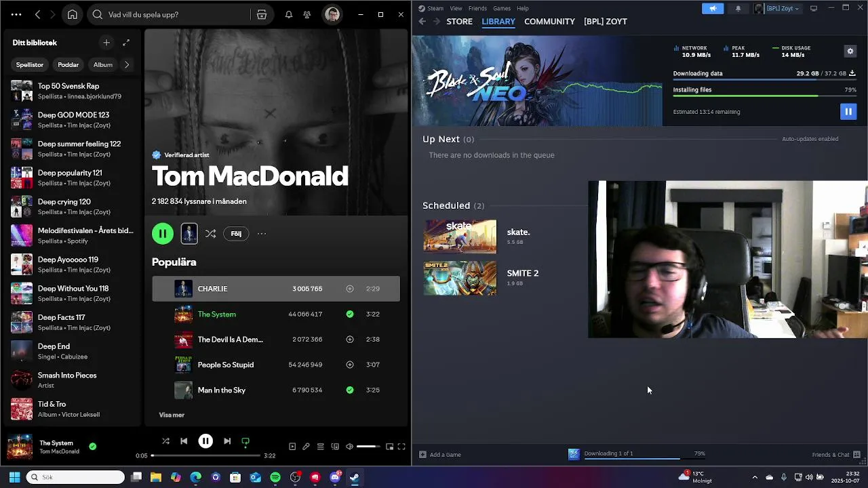
Task: Click Visa mer under popular tracks
Action: pyautogui.click(x=172, y=415)
